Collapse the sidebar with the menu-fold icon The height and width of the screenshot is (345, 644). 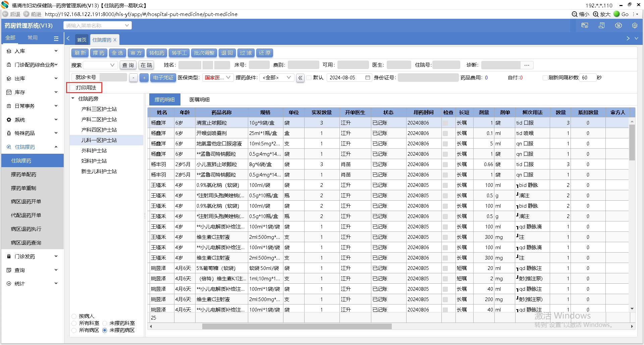(x=56, y=38)
